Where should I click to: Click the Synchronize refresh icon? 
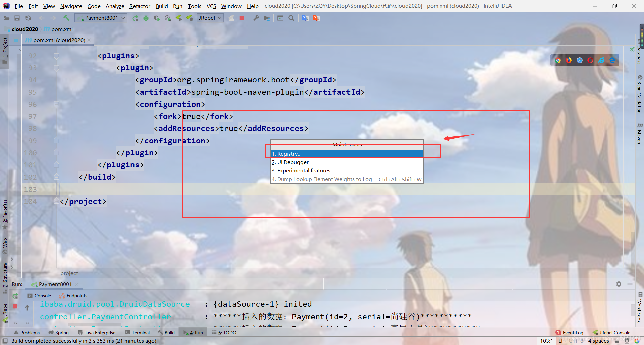pyautogui.click(x=28, y=18)
